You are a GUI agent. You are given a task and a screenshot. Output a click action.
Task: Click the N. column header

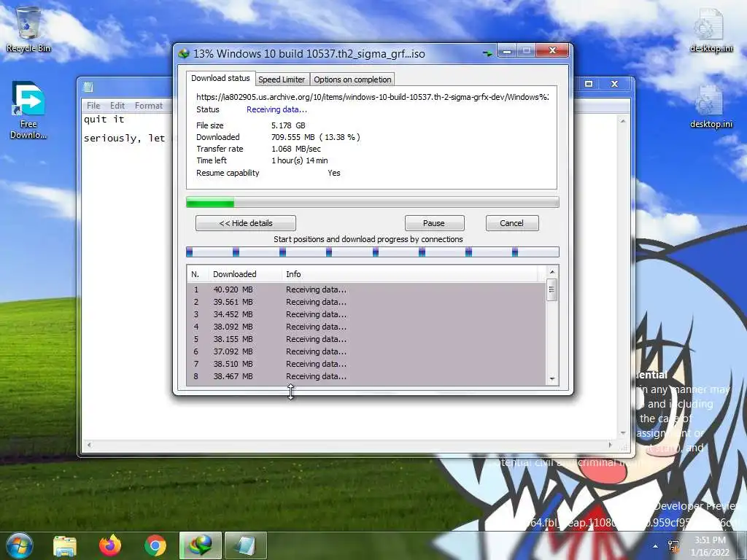[197, 274]
